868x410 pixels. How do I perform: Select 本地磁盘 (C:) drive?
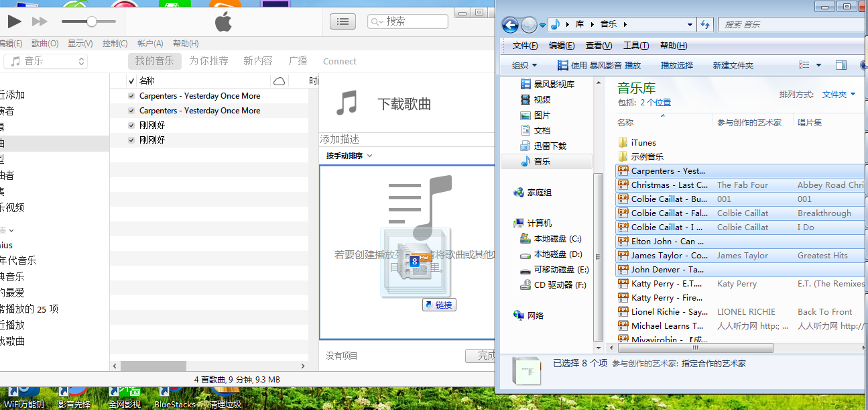point(551,239)
